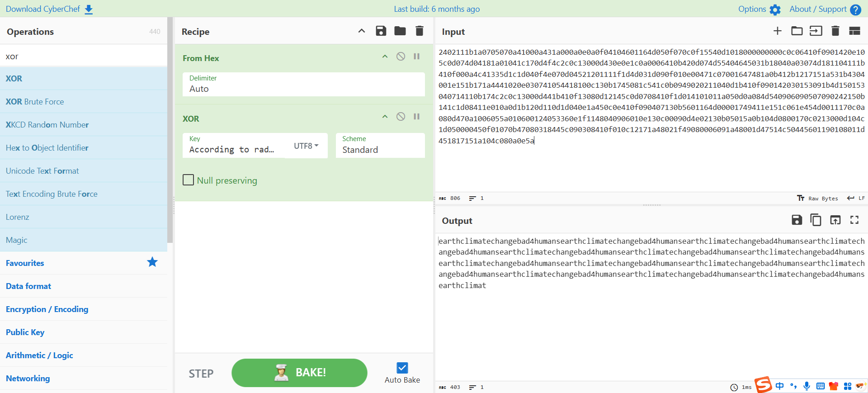Reset pane layout icon in Input header
The width and height of the screenshot is (868, 393).
point(854,31)
